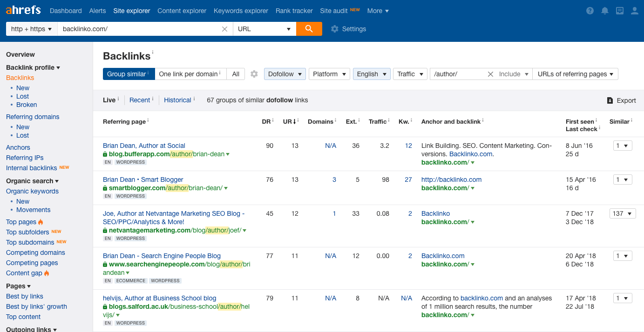Click the flame icon beside Top pages

pos(41,222)
